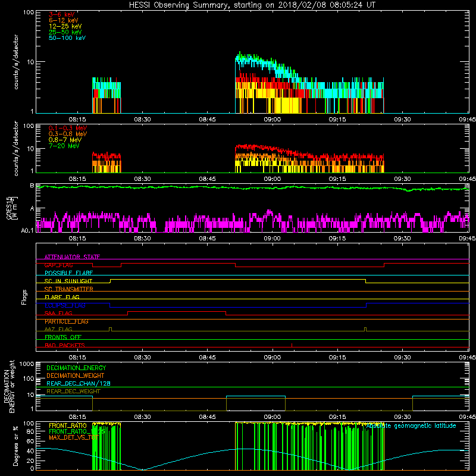This screenshot has width=476, height=476.
Task: Click the DECIMATION_ENERGY legend label
Action: tap(76, 368)
